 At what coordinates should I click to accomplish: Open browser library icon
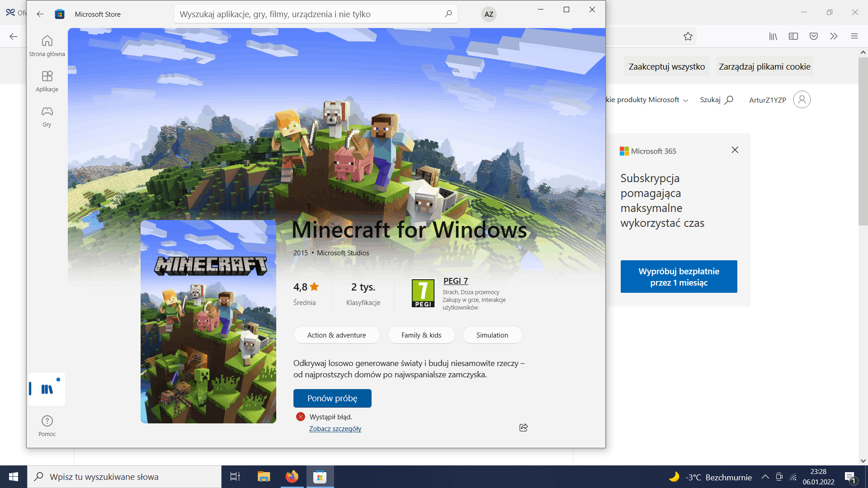point(773,36)
